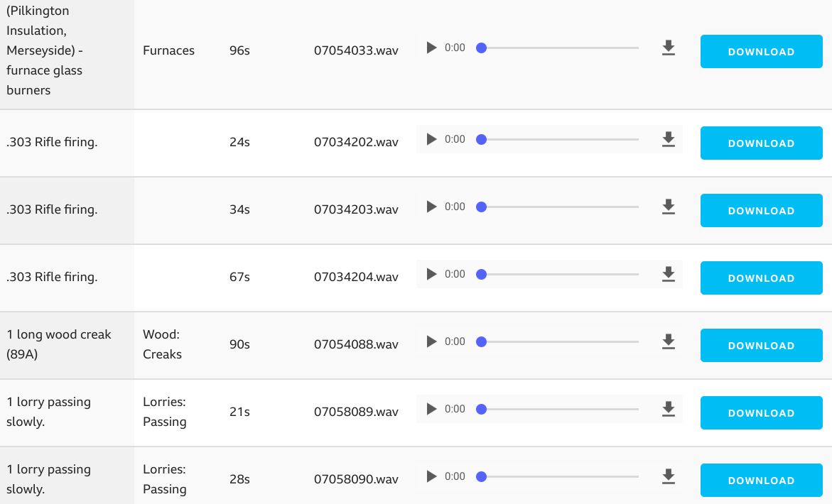Download the wood creak 07054088.wav file
This screenshot has width=832, height=504.
(x=762, y=345)
